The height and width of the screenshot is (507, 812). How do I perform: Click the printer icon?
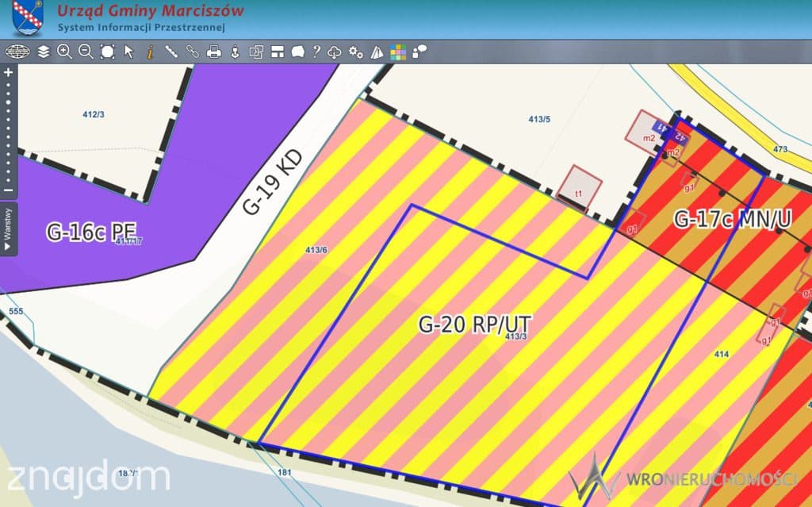214,52
